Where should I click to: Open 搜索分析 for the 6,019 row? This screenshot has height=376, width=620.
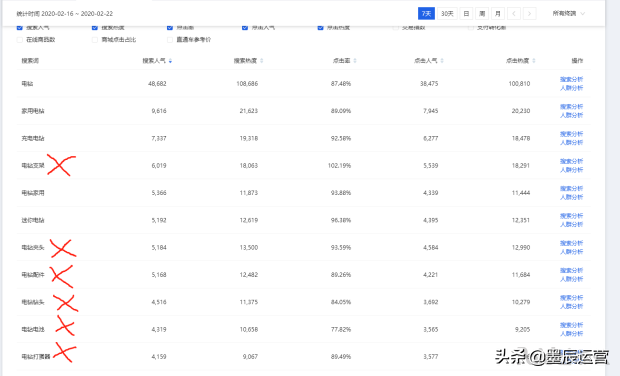point(571,161)
